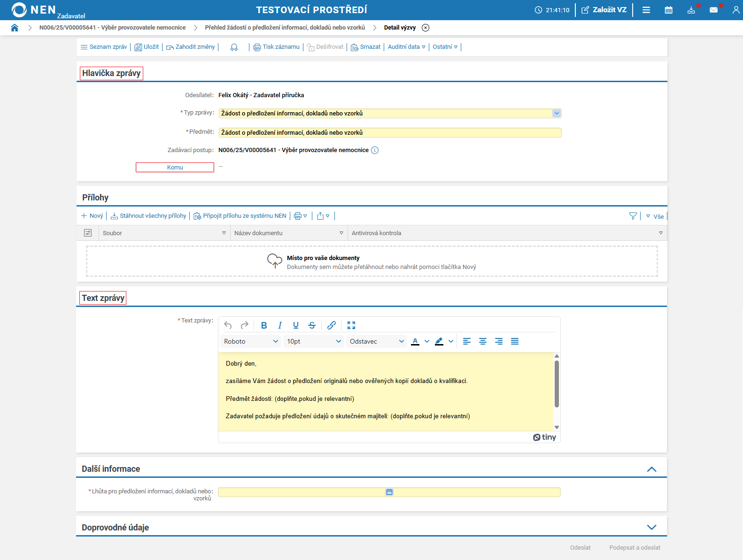Viewport: 743px width, 560px height.
Task: Expand the Doprovodné údaje section
Action: click(x=651, y=527)
